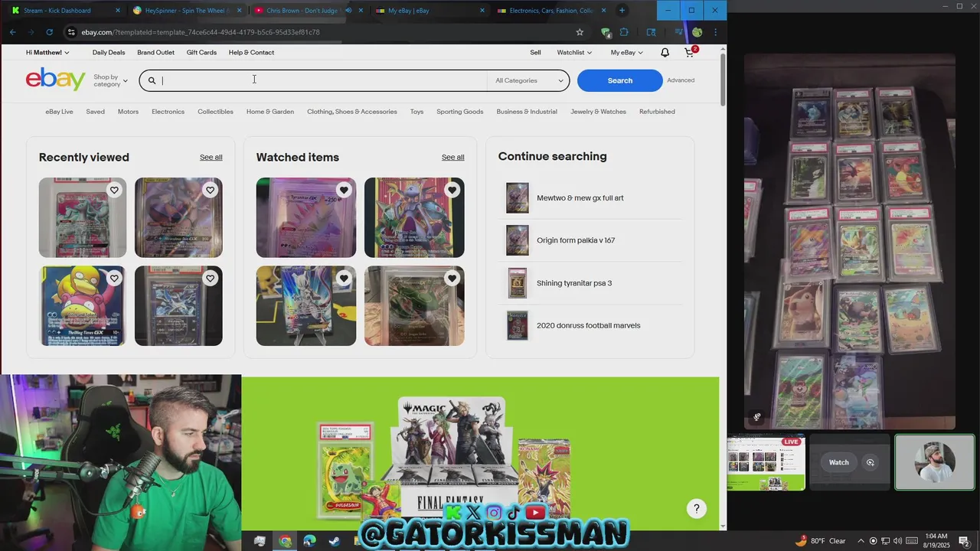Open Help & Contact link
980x551 pixels.
click(251, 53)
